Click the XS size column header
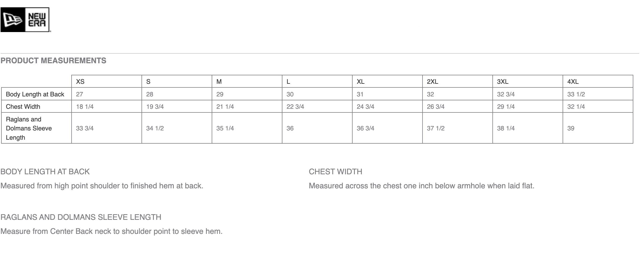Viewport: 644px width, 253px height. click(x=80, y=82)
